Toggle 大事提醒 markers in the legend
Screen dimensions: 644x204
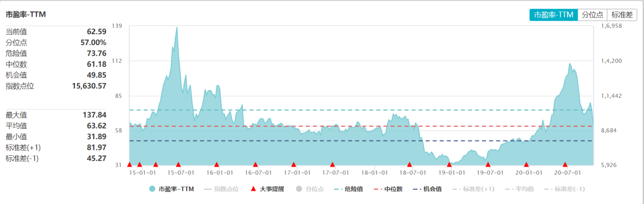pos(267,189)
